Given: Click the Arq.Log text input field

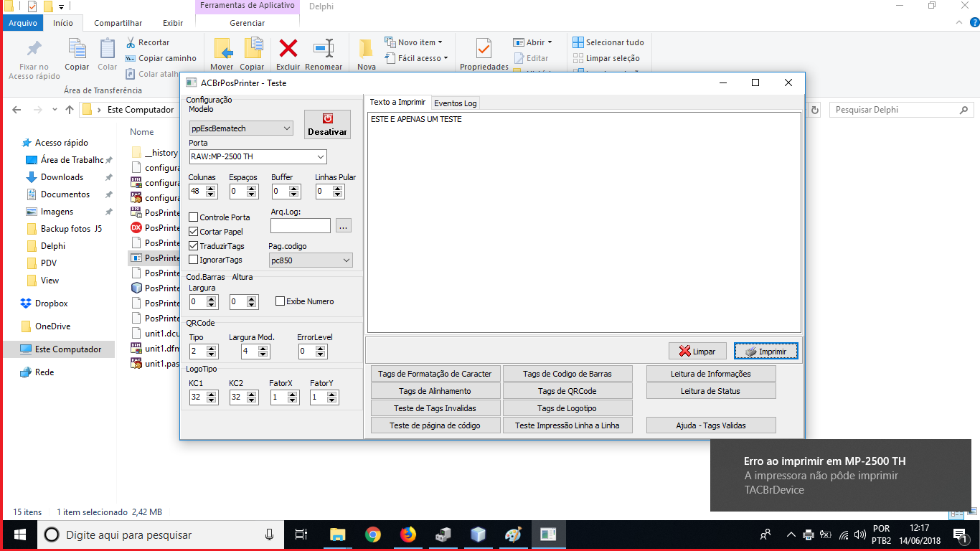Looking at the screenshot, I should 301,225.
